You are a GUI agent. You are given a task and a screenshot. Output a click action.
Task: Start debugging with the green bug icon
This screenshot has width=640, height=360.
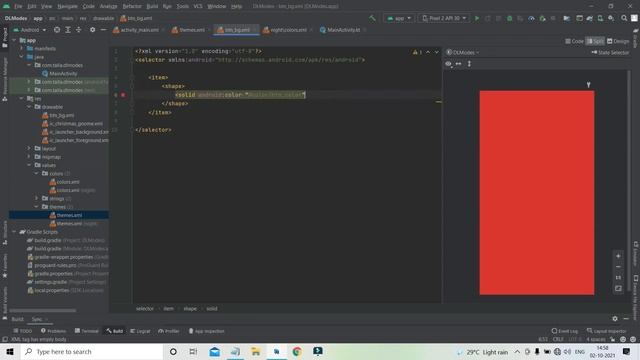(x=509, y=18)
